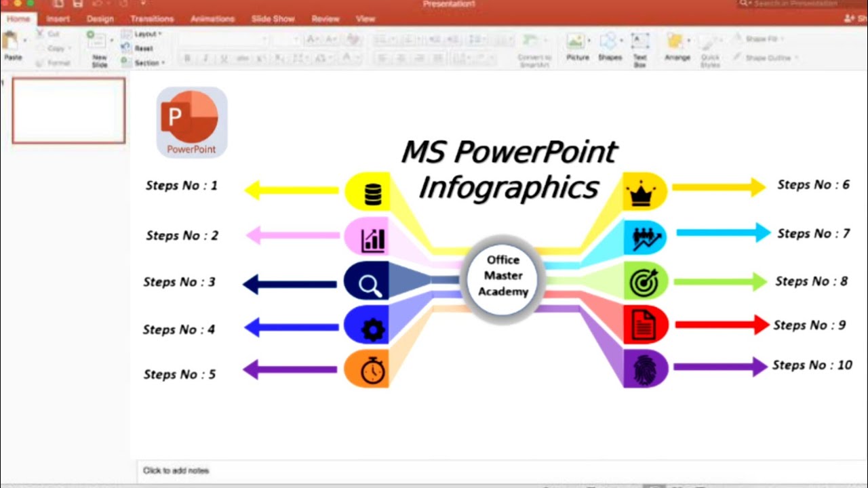Open the Animations tab
868x488 pixels.
pos(212,19)
